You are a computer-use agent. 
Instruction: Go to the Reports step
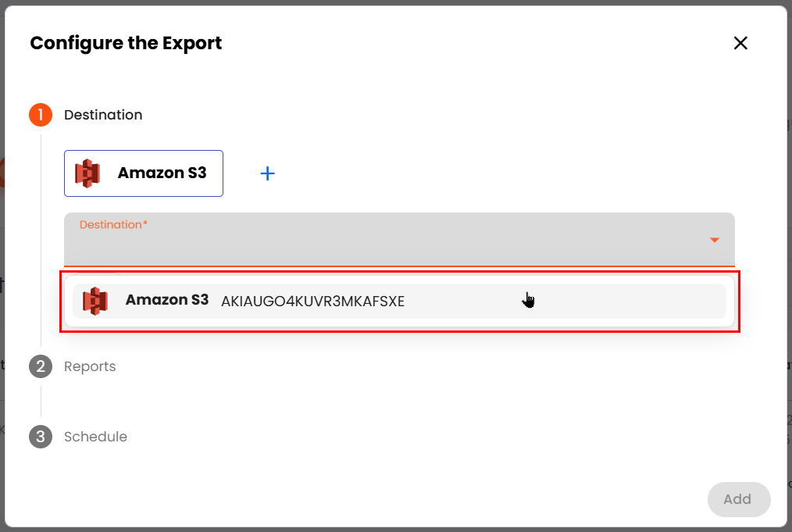point(90,366)
